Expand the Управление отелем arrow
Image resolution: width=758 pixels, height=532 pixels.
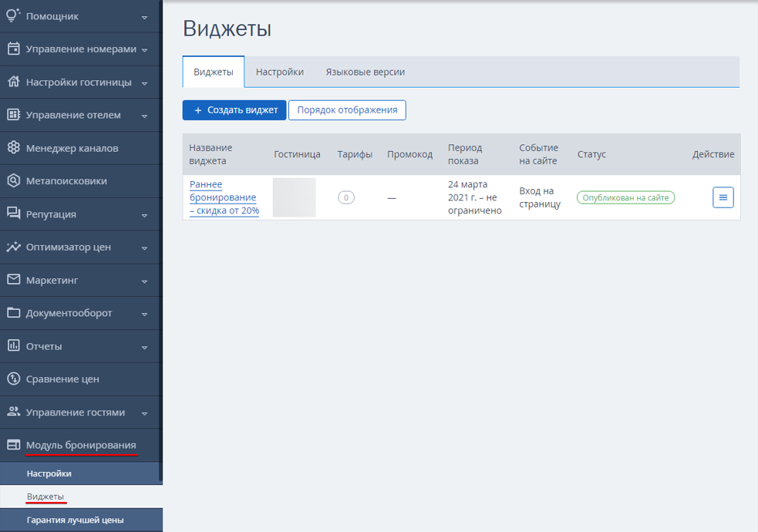click(x=144, y=116)
